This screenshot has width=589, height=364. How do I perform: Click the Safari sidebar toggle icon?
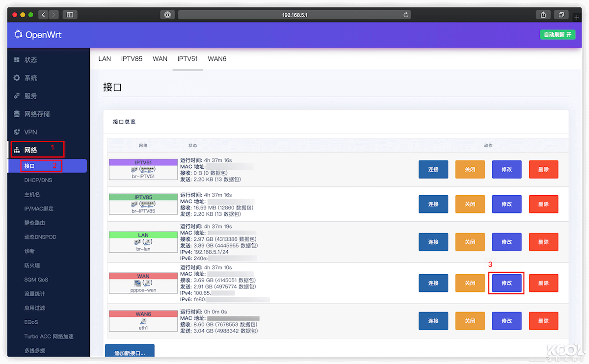tap(70, 14)
